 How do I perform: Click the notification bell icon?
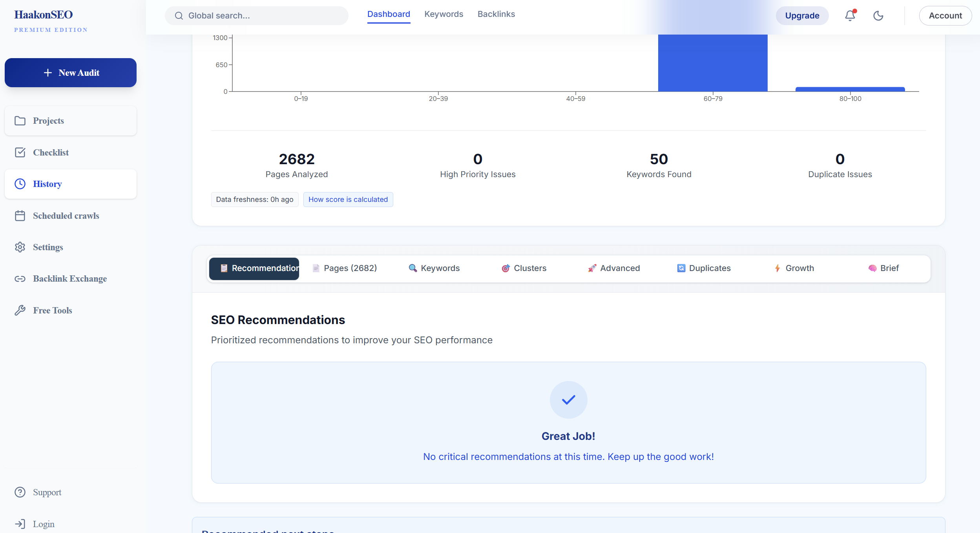(x=850, y=16)
